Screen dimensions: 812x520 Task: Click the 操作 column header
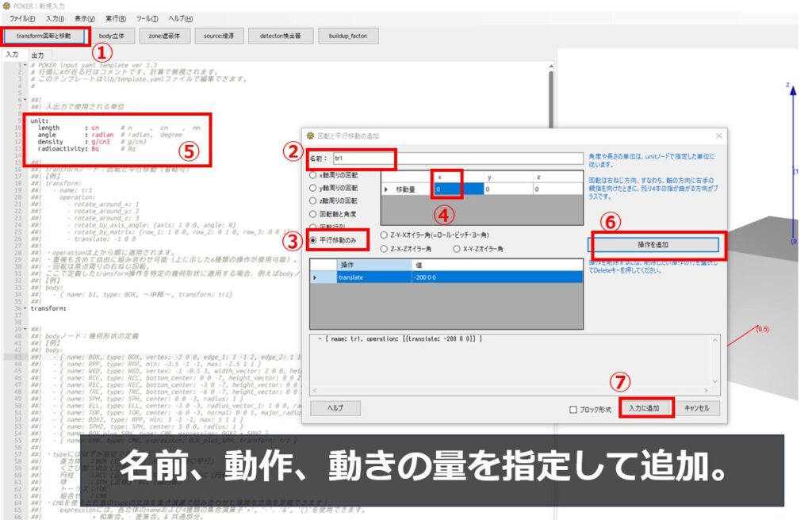coord(374,265)
